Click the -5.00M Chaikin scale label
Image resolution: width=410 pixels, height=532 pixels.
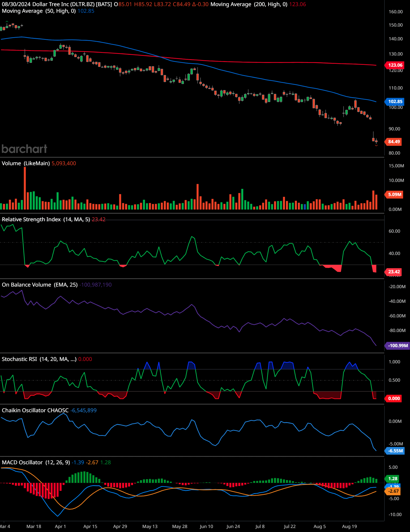[x=396, y=444]
